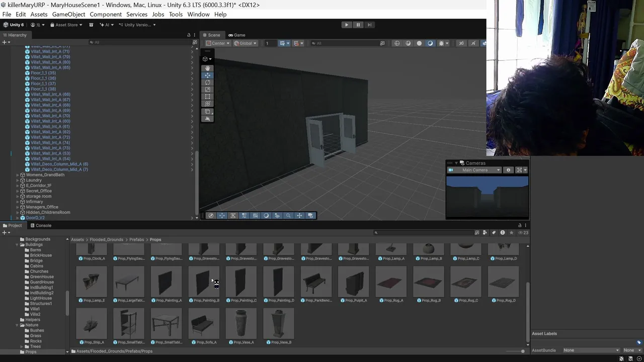Switch to the Console tab
644x362 pixels.
(x=40, y=225)
